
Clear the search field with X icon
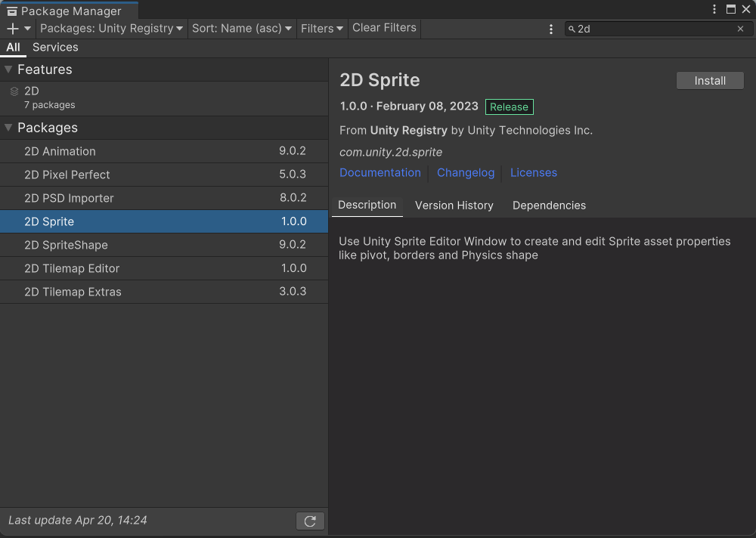tap(740, 29)
